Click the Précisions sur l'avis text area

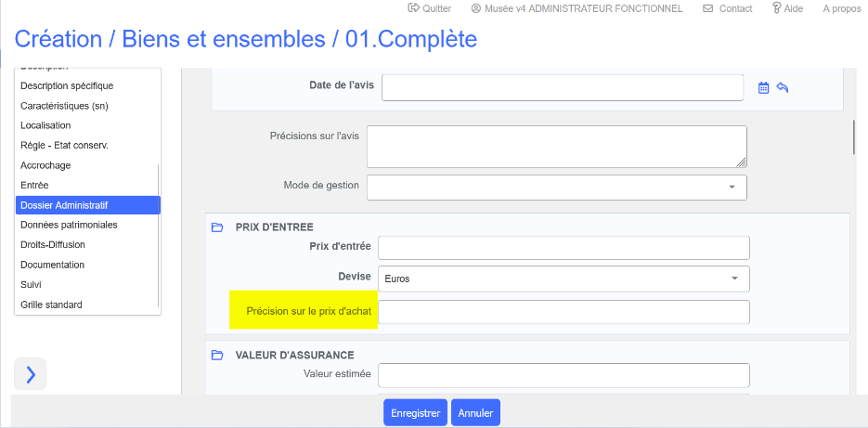556,147
